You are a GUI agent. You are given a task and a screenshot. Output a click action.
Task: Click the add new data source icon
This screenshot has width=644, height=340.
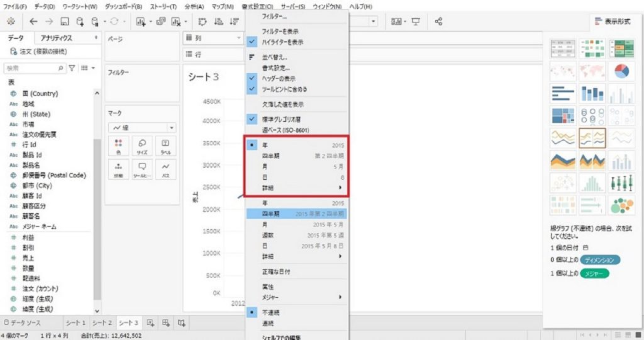(80, 21)
